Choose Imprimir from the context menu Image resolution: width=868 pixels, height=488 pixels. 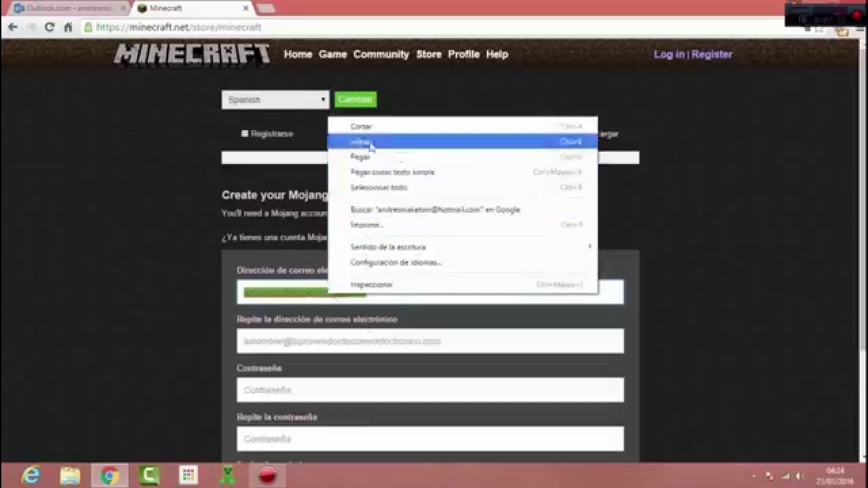tap(462, 224)
